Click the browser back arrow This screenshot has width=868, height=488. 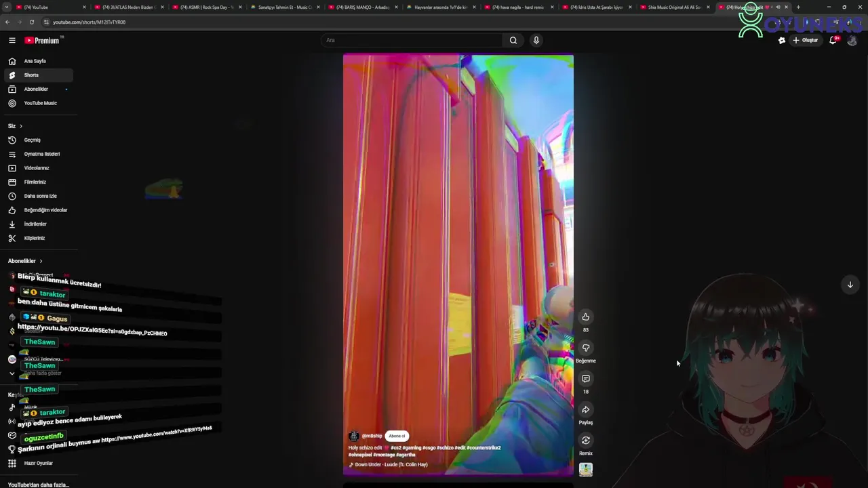point(7,22)
